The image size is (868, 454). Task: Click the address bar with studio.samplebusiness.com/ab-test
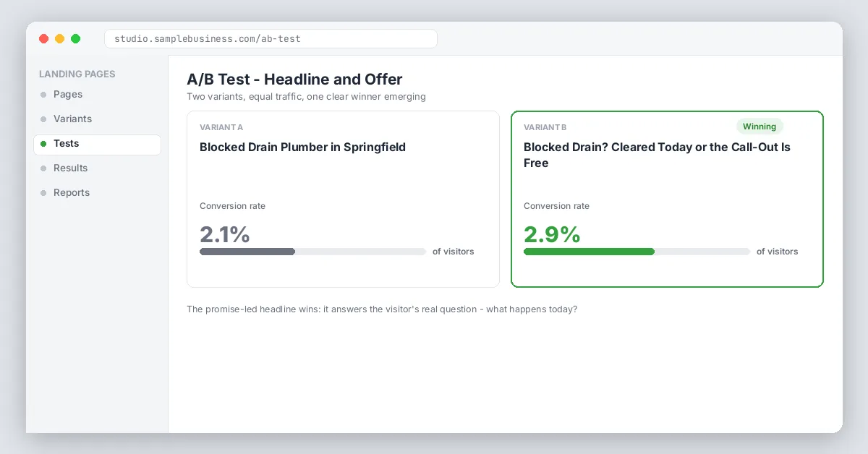click(x=271, y=38)
